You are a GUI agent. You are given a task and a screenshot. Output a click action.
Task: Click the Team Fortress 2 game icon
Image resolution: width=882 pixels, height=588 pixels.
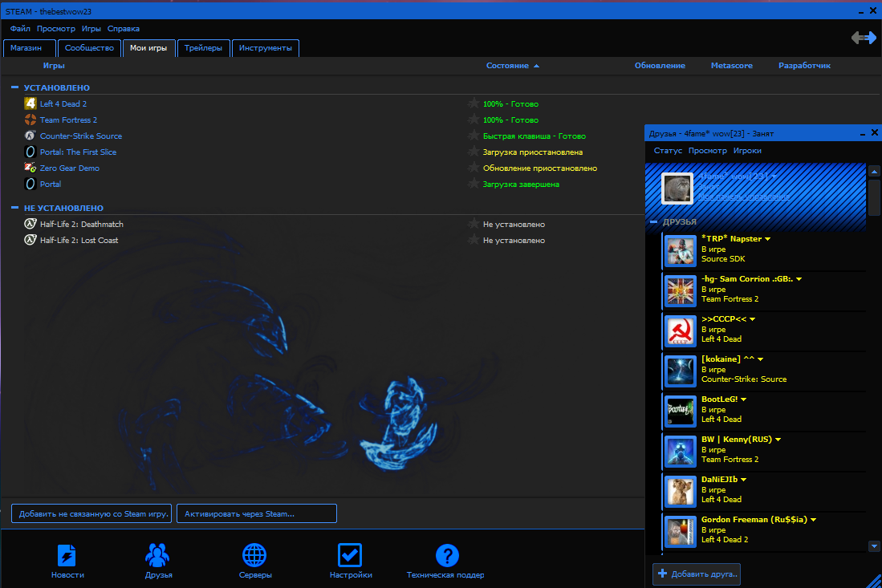click(30, 120)
